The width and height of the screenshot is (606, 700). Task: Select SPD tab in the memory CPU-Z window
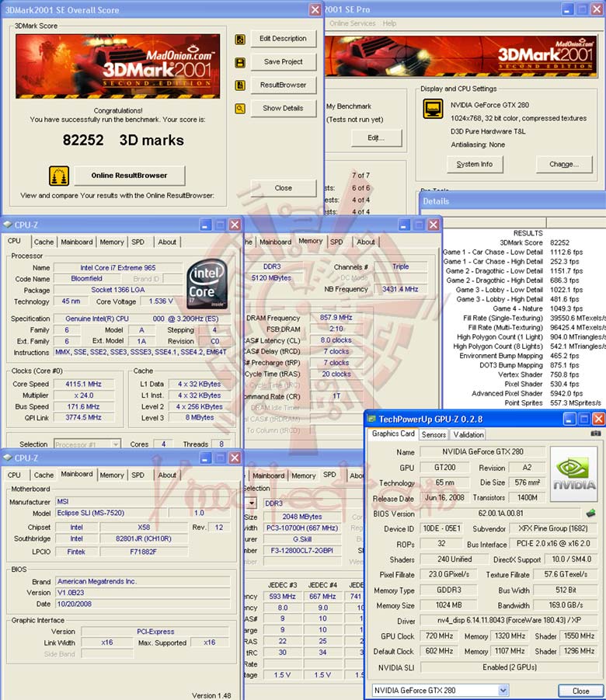tap(336, 242)
